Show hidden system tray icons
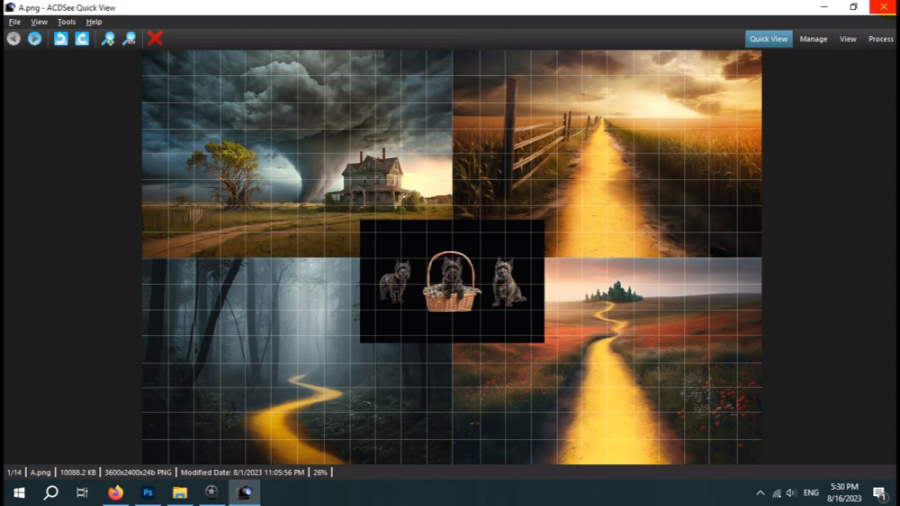900x506 pixels. (760, 493)
